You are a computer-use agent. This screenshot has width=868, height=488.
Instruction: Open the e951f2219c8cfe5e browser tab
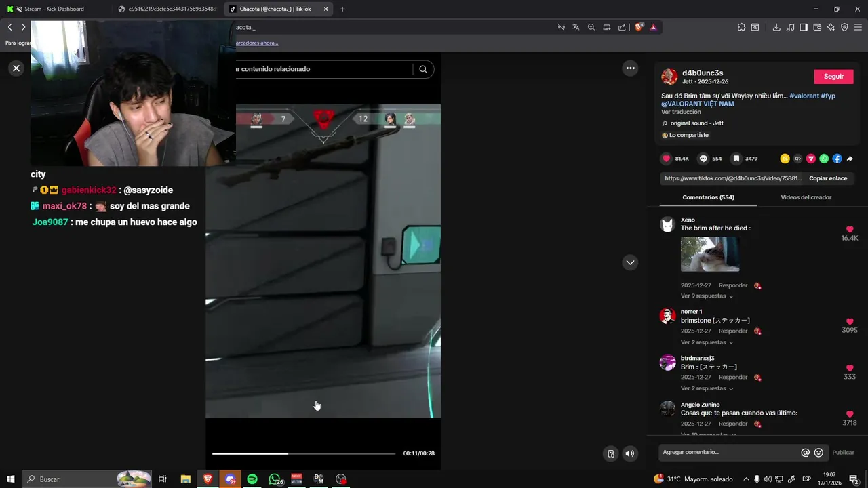166,9
